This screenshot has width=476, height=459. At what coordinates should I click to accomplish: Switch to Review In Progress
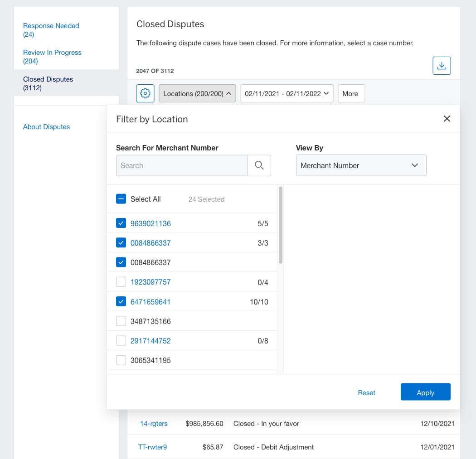tap(52, 52)
